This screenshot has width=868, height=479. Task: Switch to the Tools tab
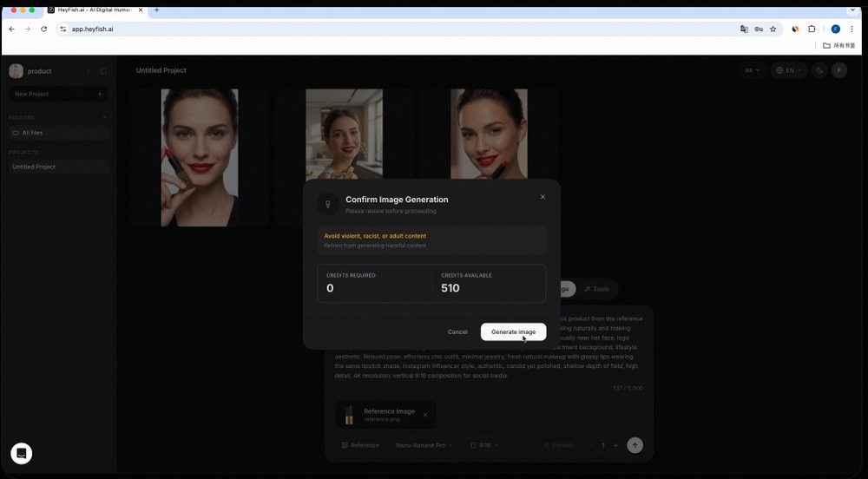tap(597, 289)
